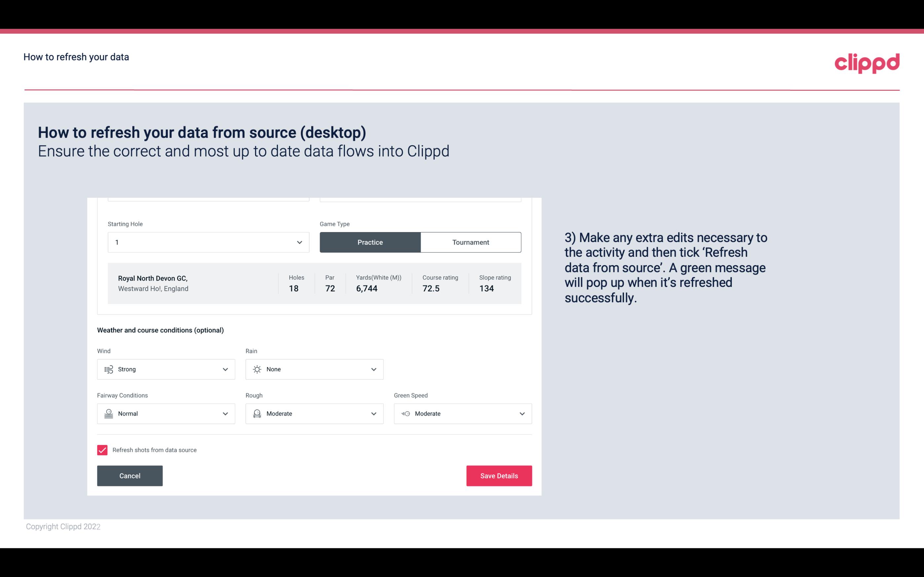Select the Tournament game type toggle
The image size is (924, 577).
point(470,242)
